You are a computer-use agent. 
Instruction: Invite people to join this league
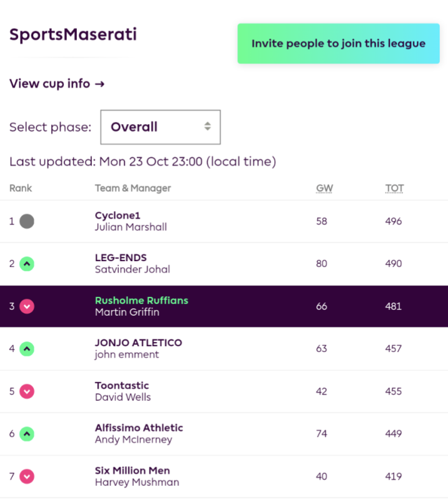(x=339, y=43)
